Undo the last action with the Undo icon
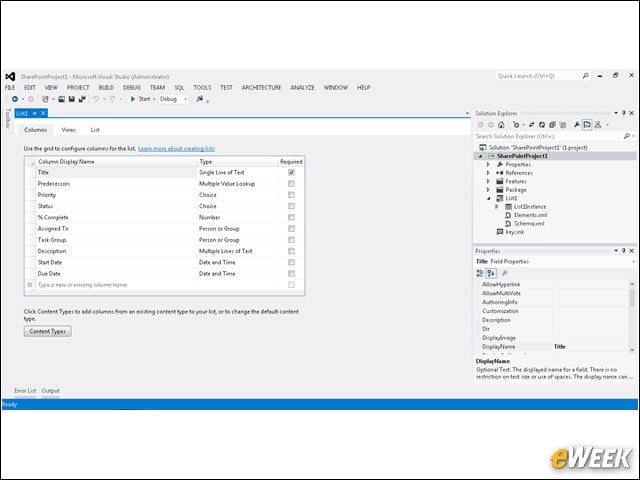The height and width of the screenshot is (480, 640). (96, 99)
